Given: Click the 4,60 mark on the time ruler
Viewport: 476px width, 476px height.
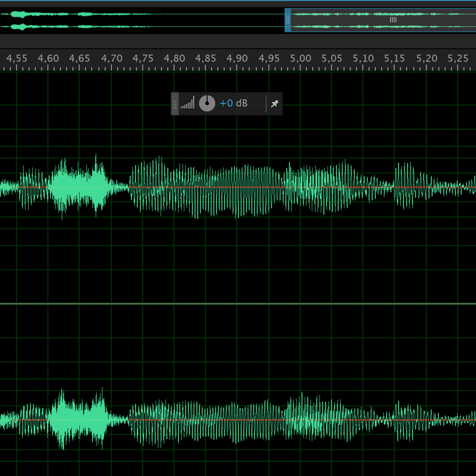Looking at the screenshot, I should point(48,58).
